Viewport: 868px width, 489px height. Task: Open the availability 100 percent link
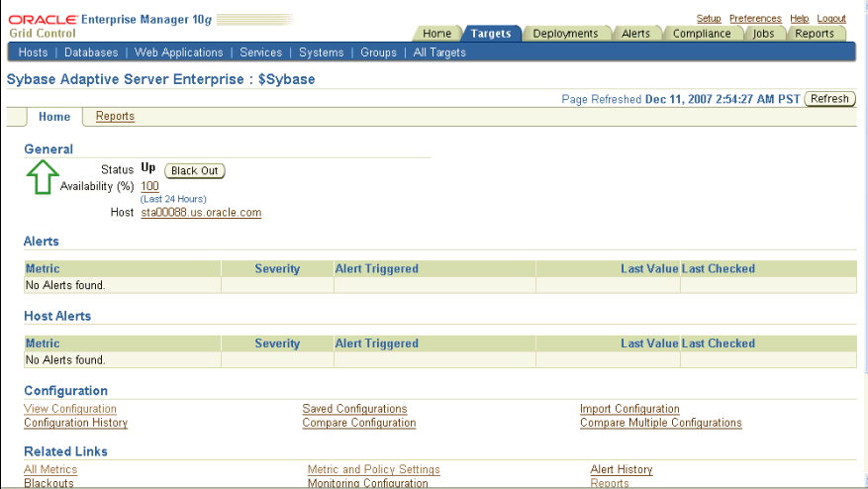pyautogui.click(x=150, y=186)
